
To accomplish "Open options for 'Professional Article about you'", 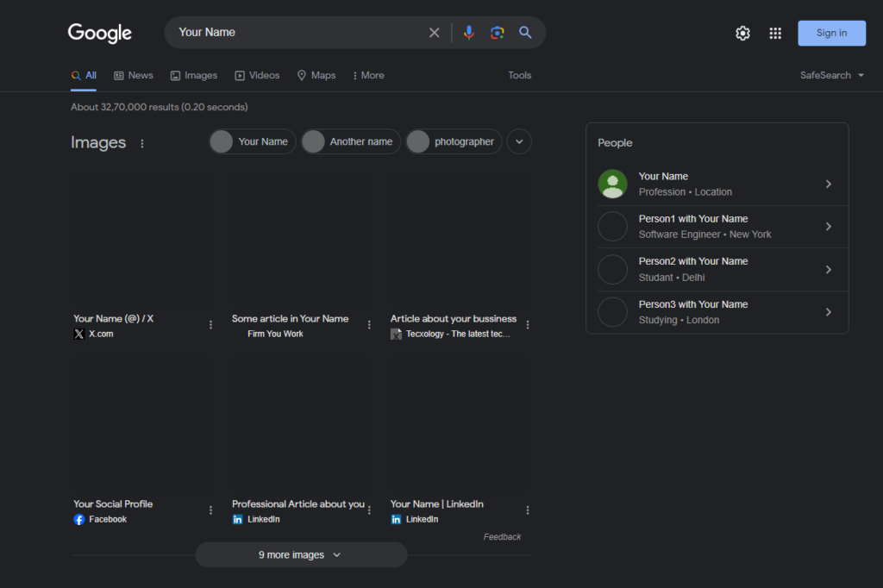I will 369,510.
